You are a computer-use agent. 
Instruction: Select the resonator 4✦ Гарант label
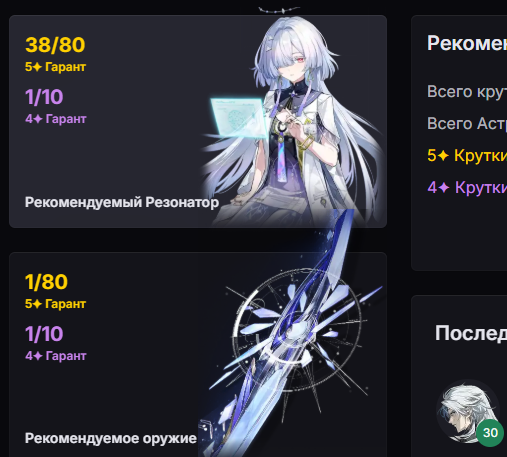click(x=56, y=119)
